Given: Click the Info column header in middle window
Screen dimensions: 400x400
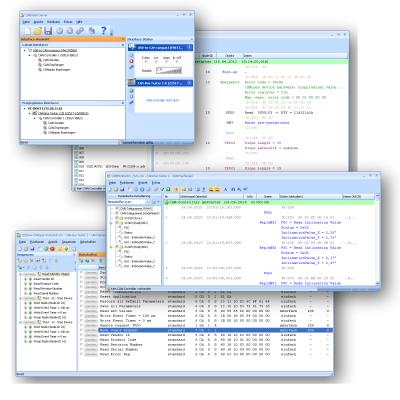Looking at the screenshot, I should [249, 197].
